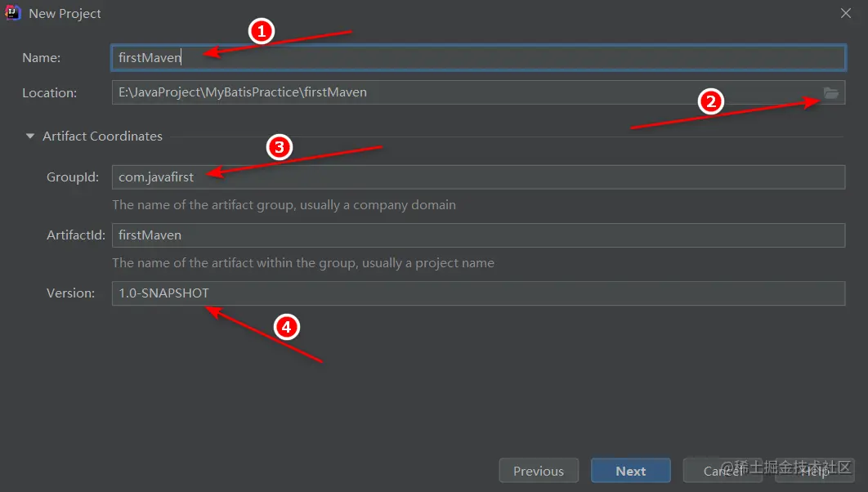
Task: Click the hint text about company domain
Action: (x=284, y=205)
